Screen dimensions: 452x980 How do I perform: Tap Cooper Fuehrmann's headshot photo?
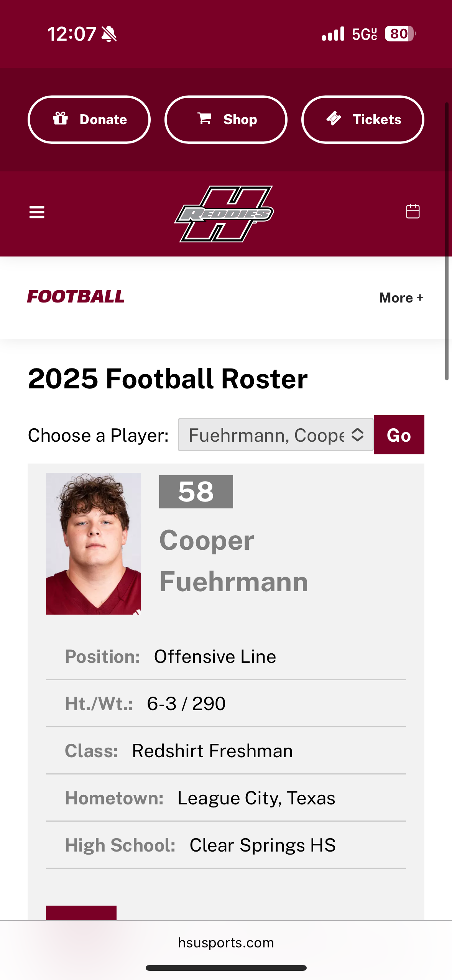click(93, 543)
